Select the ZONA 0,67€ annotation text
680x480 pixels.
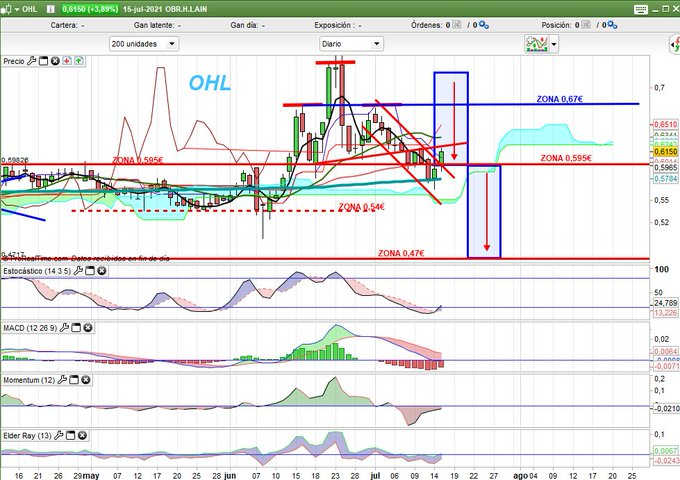(559, 99)
